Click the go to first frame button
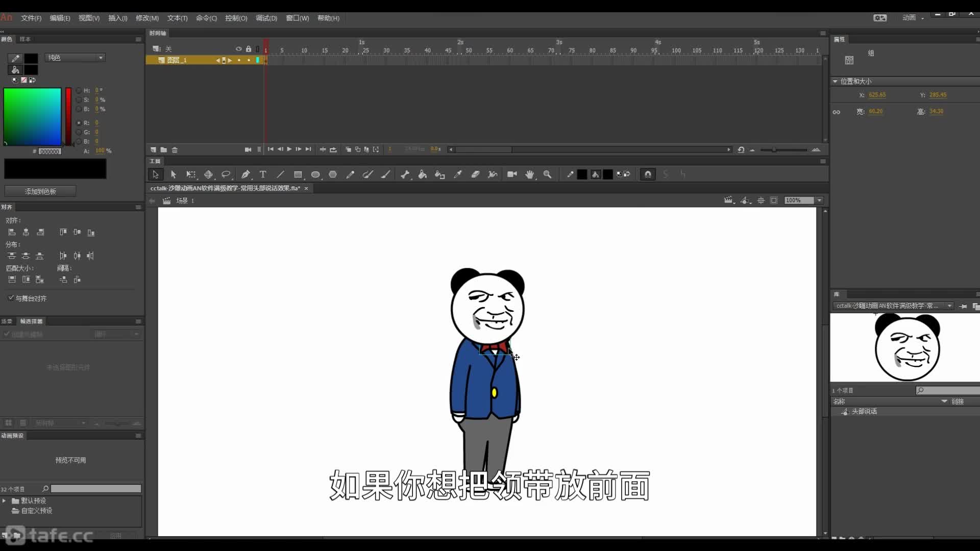 [x=271, y=149]
